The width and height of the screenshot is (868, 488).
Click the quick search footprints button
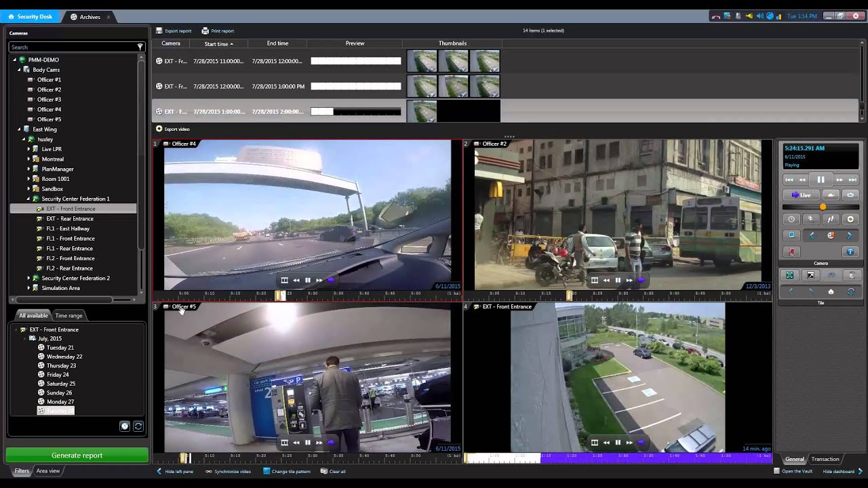click(x=831, y=219)
